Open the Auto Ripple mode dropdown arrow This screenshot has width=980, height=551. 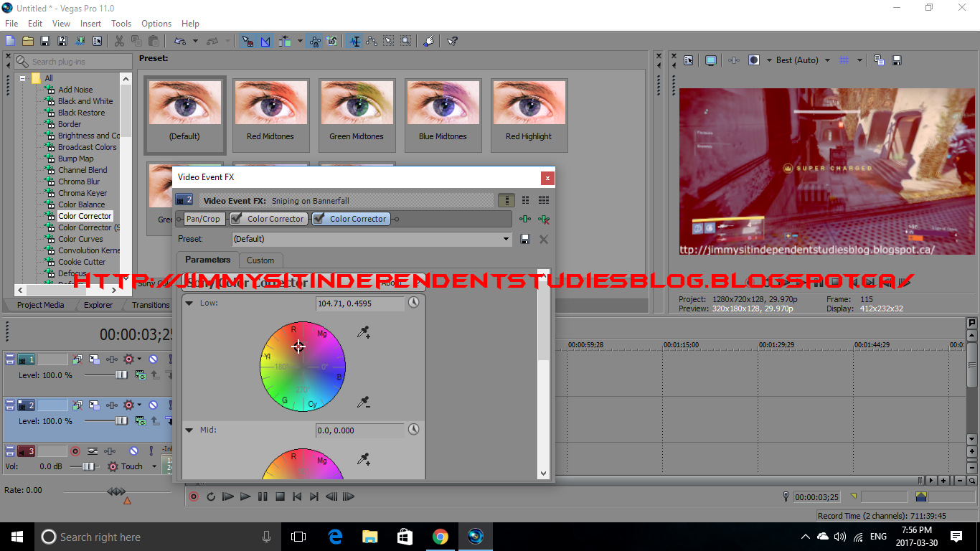(x=298, y=42)
